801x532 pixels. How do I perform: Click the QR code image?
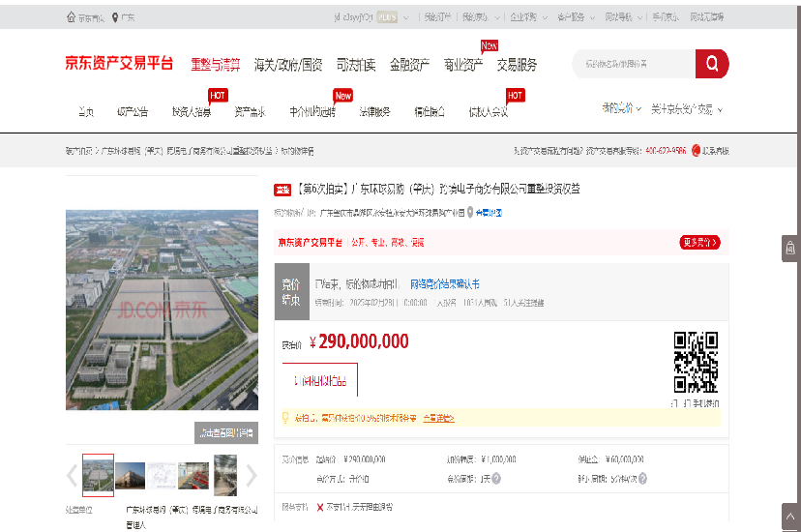tap(696, 362)
